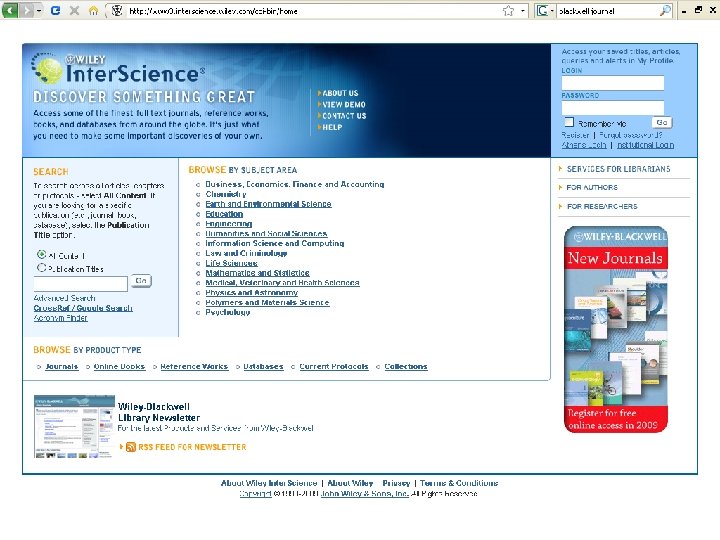Open the Help menu link
The width and height of the screenshot is (720, 540).
point(332,128)
